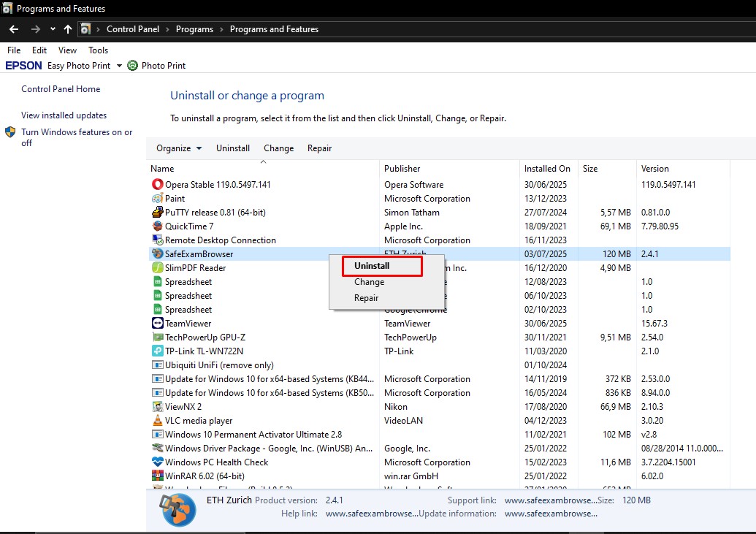This screenshot has width=756, height=534.
Task: Click the TeamViewer program icon
Action: tap(157, 323)
